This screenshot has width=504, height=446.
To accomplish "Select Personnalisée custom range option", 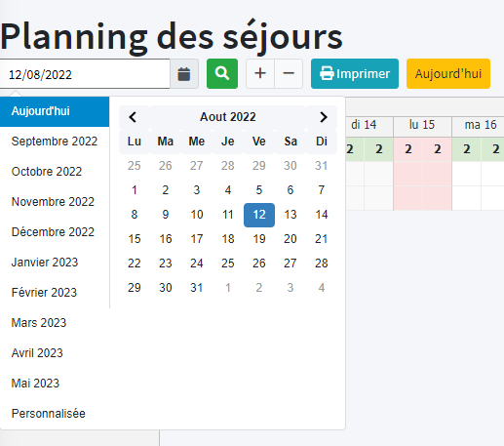I will 55,414.
